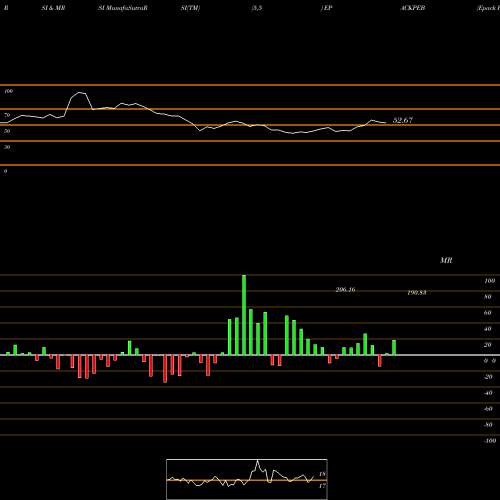
Task: Click the 296.16 value above the histogram
Action: 345,290
